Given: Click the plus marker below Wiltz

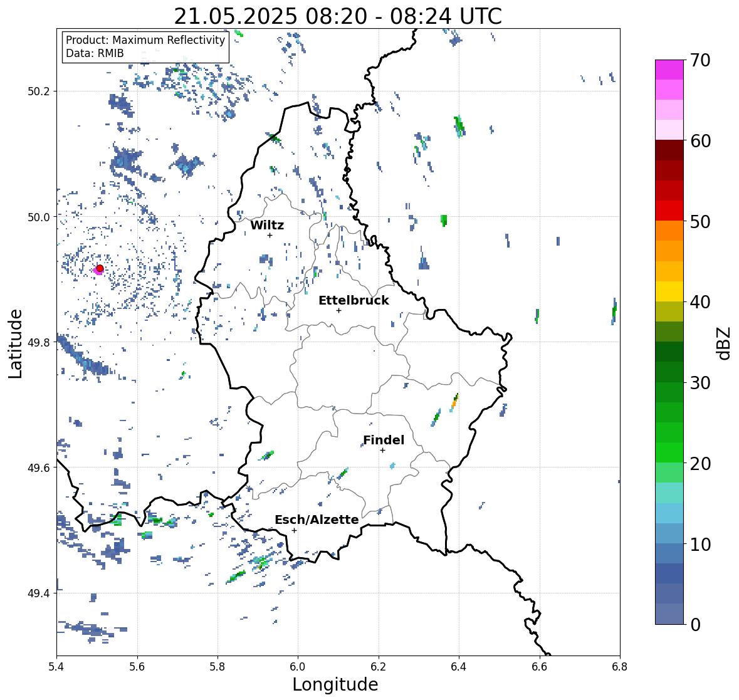Looking at the screenshot, I should [270, 235].
